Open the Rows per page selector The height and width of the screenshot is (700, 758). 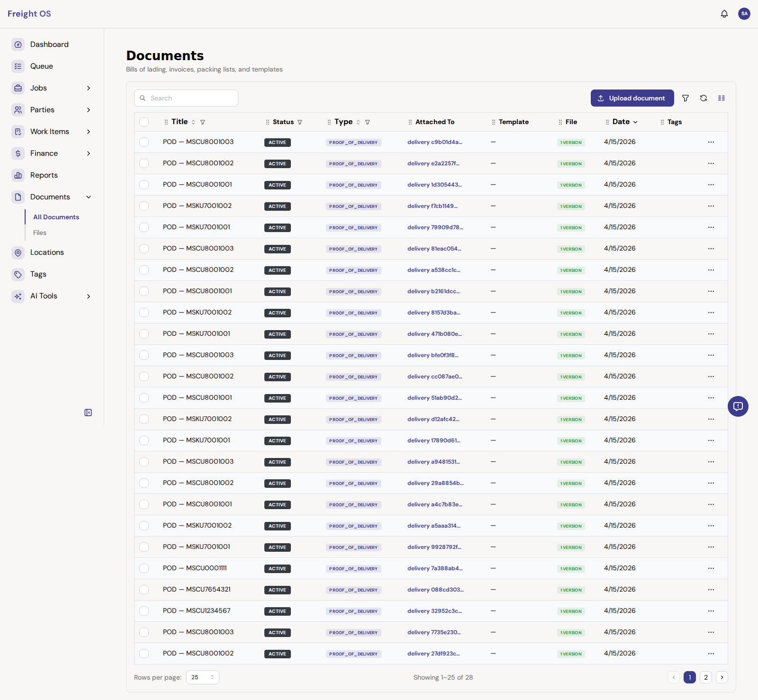pyautogui.click(x=202, y=677)
